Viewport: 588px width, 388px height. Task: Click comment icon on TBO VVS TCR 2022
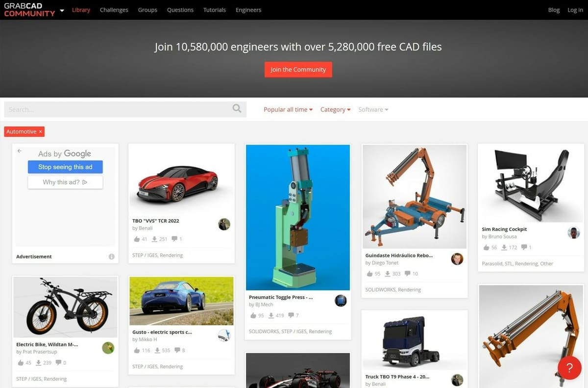pyautogui.click(x=174, y=239)
